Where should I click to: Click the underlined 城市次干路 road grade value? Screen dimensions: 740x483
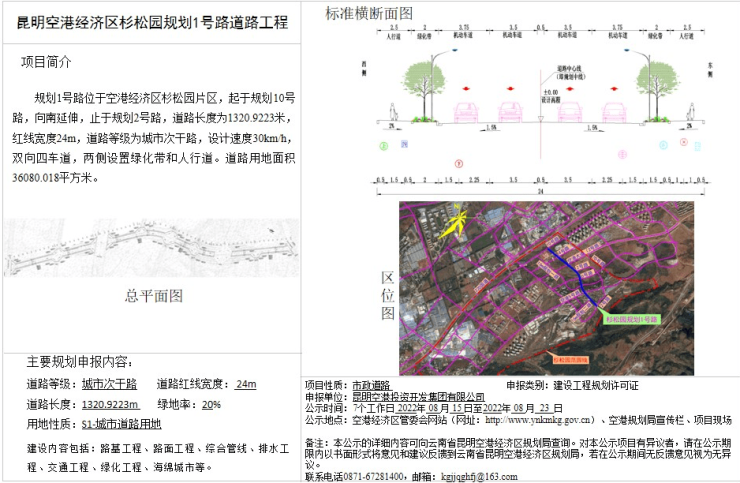109,384
